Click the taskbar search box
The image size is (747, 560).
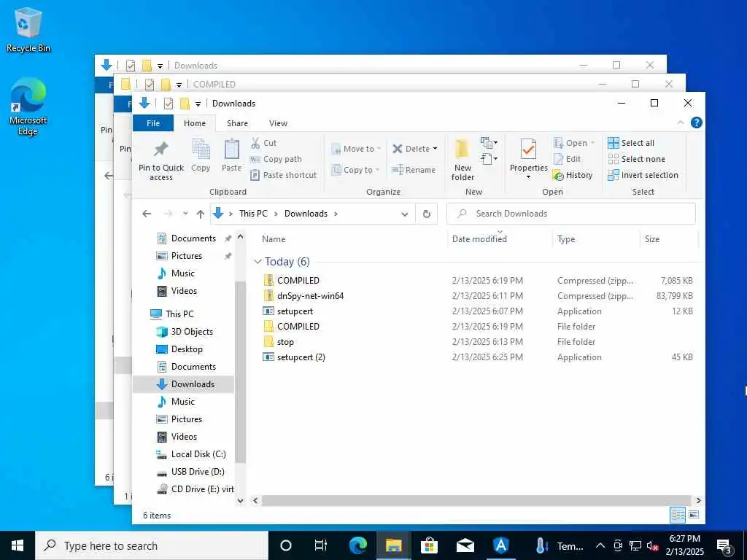point(152,545)
